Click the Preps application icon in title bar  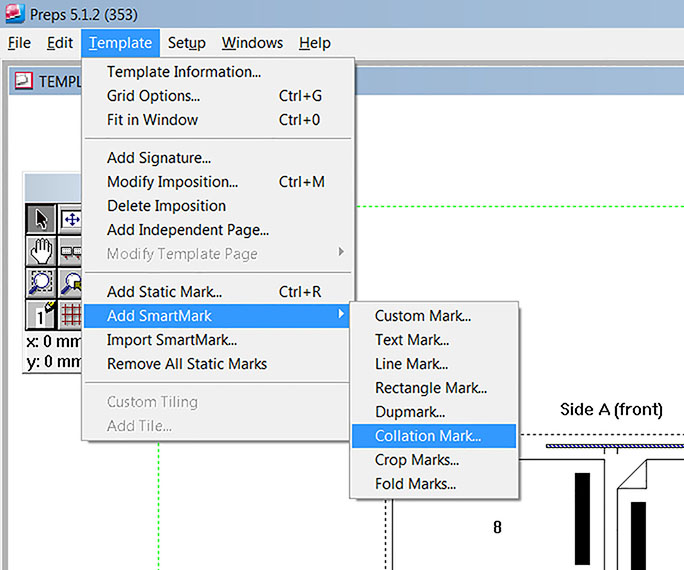pyautogui.click(x=14, y=13)
